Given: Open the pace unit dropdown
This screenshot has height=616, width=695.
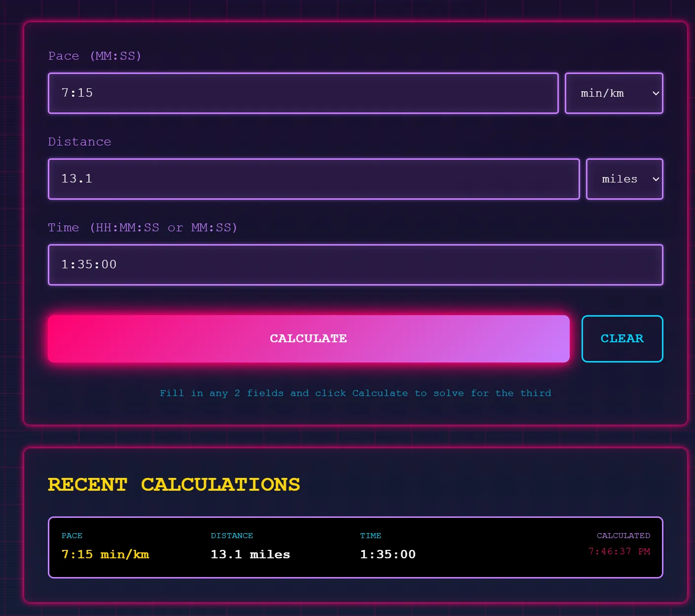Looking at the screenshot, I should [614, 93].
